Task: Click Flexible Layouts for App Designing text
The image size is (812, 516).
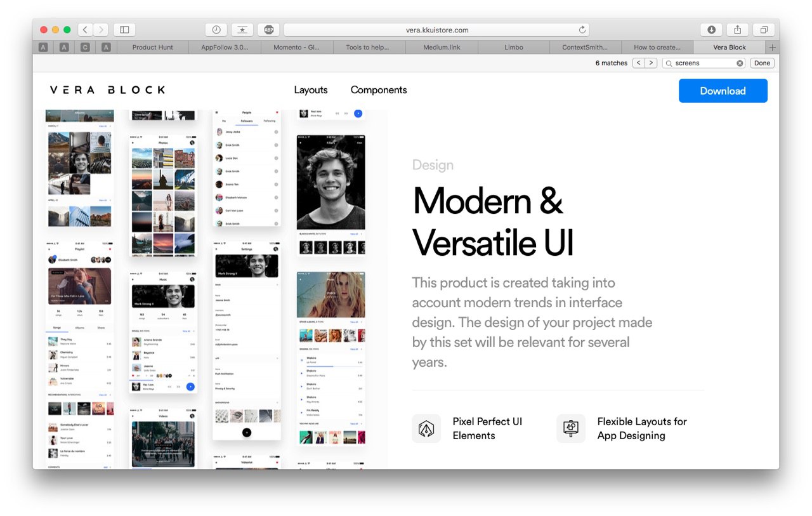Action: click(642, 428)
